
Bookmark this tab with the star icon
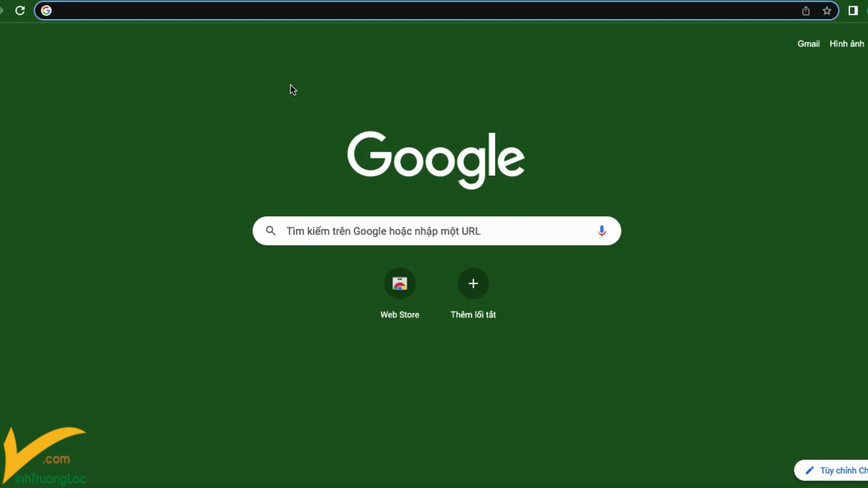[x=827, y=11]
